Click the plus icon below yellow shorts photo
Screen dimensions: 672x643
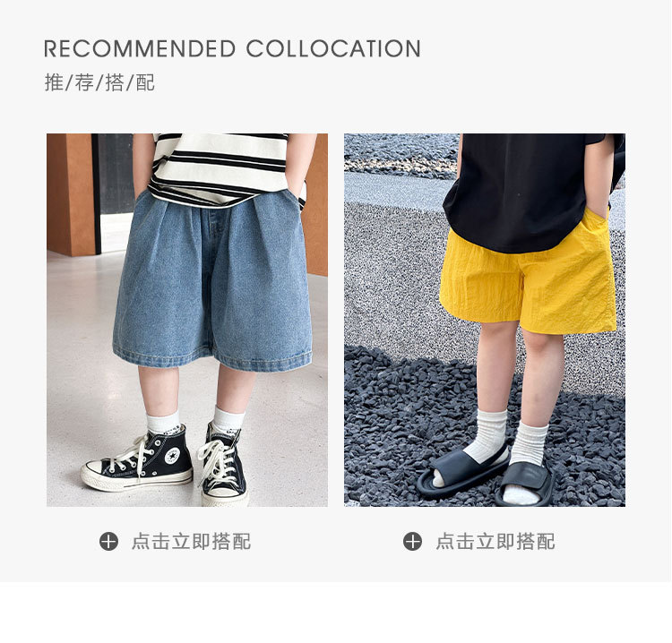coord(412,542)
